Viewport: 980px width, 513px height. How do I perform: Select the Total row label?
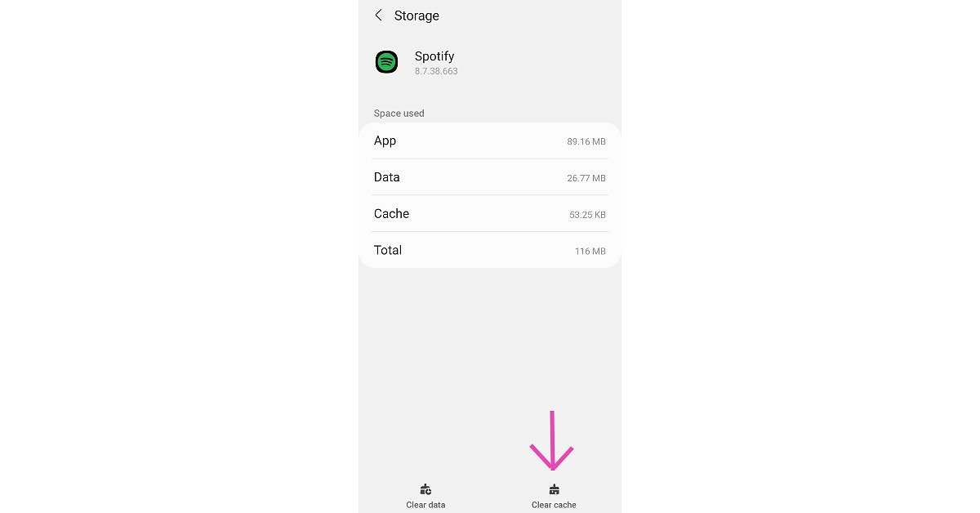click(x=388, y=250)
